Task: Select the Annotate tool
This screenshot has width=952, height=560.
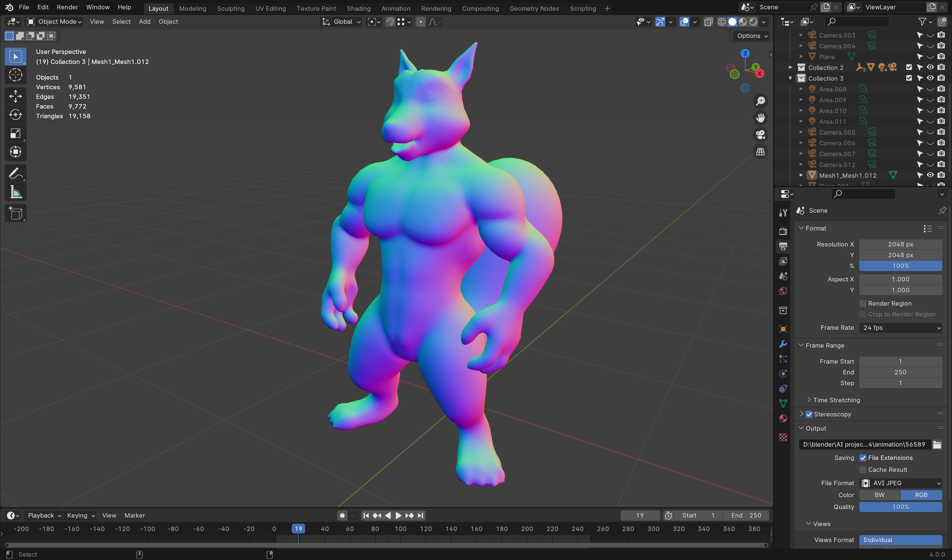Action: coord(16,173)
